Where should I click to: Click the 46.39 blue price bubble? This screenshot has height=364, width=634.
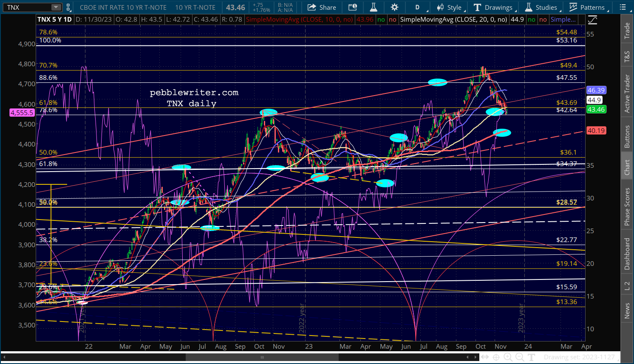click(x=596, y=90)
